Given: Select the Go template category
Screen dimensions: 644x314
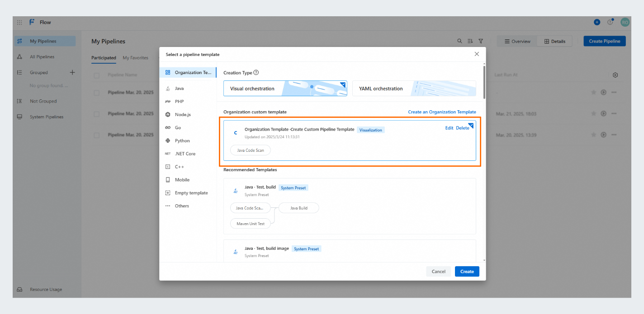Looking at the screenshot, I should pos(188,128).
